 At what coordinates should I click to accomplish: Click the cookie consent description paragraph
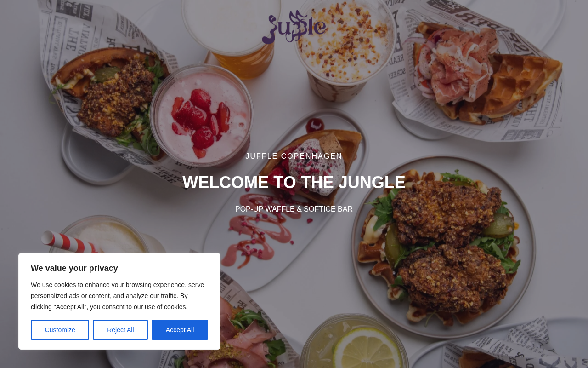coord(118,296)
